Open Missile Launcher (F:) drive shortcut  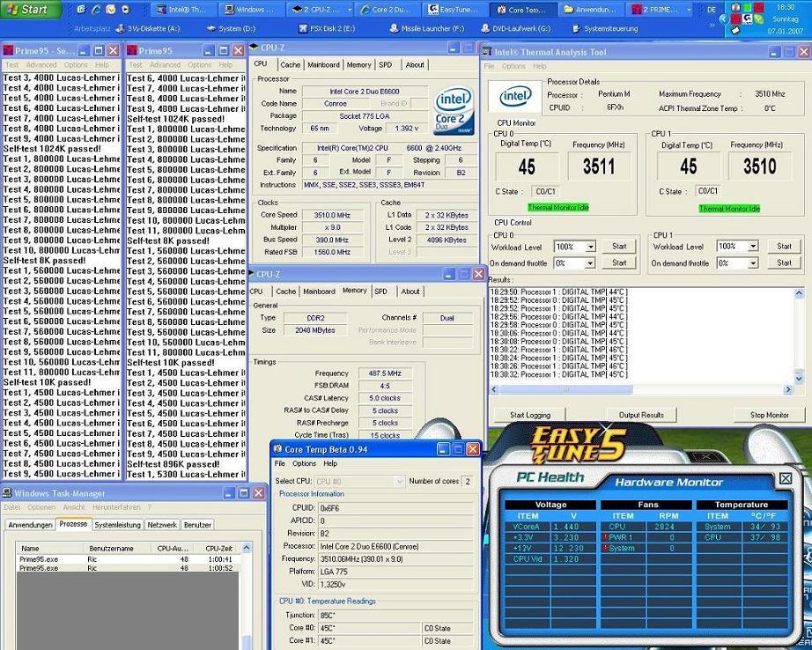[427, 28]
